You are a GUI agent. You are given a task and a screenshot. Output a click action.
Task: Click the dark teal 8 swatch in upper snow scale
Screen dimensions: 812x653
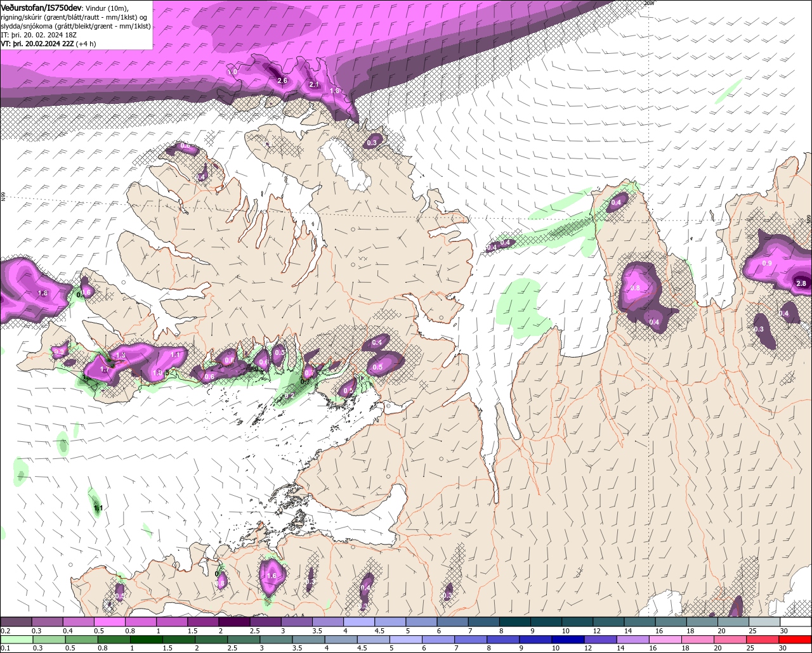coord(515,622)
